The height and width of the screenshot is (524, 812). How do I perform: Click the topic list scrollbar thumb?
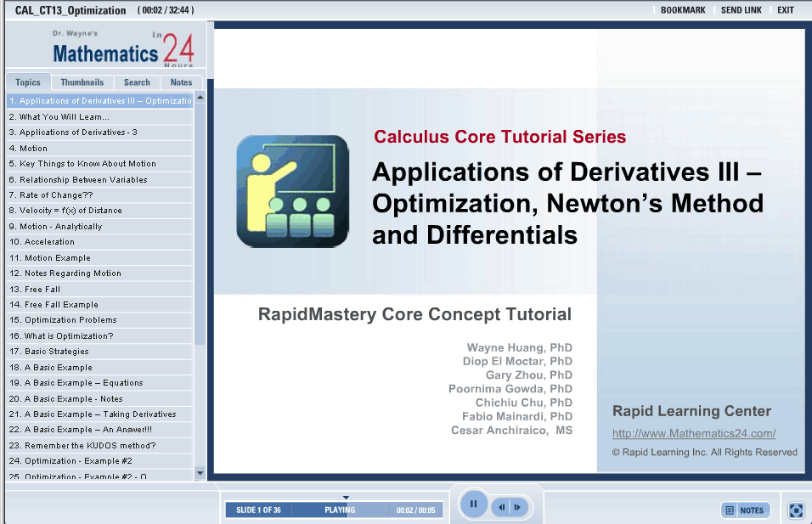[200, 225]
